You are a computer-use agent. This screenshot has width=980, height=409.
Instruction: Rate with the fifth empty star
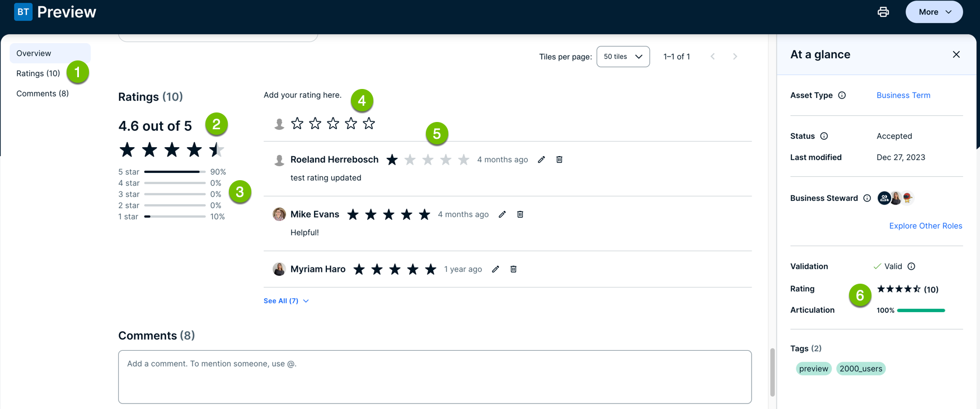pyautogui.click(x=369, y=124)
